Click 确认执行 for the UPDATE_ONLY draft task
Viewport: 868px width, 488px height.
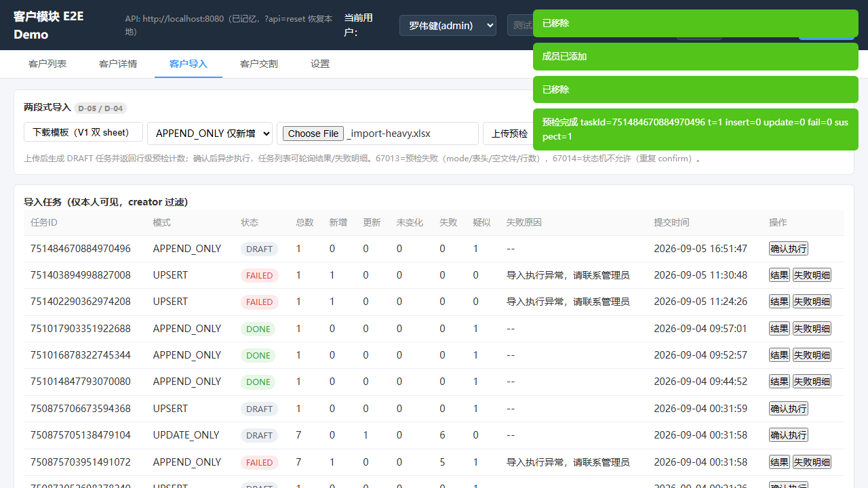789,435
